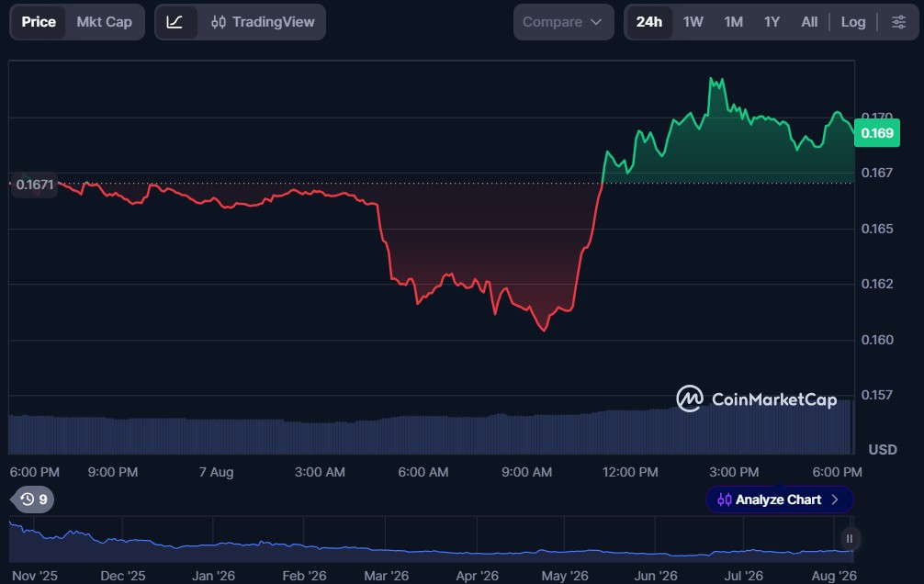Toggle the Log scale option

click(852, 22)
